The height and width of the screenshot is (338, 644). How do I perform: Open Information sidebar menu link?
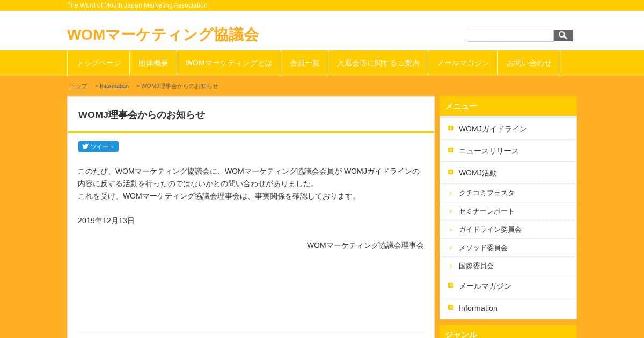[x=508, y=308]
